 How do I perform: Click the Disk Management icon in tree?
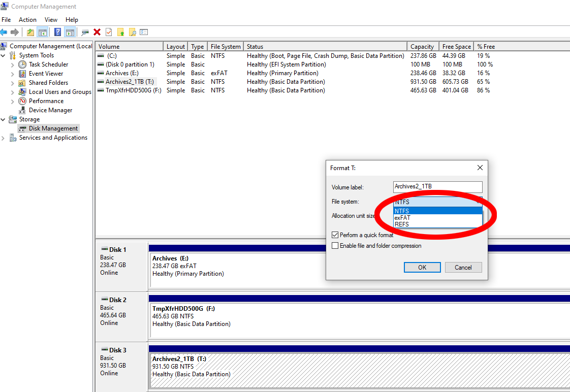[22, 128]
